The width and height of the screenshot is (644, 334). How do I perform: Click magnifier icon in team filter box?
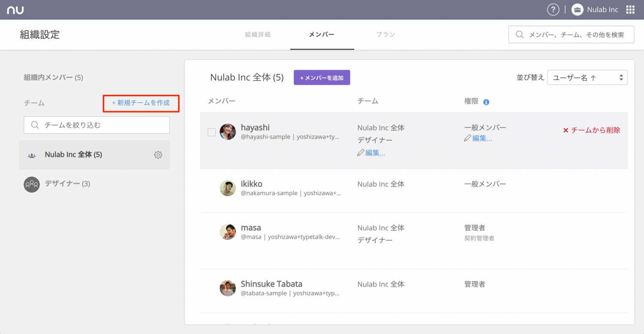[x=35, y=125]
